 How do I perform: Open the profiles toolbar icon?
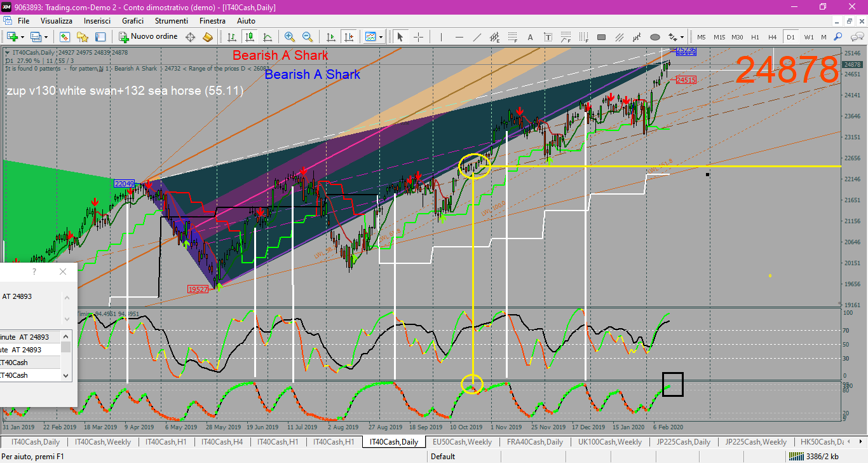[x=36, y=37]
